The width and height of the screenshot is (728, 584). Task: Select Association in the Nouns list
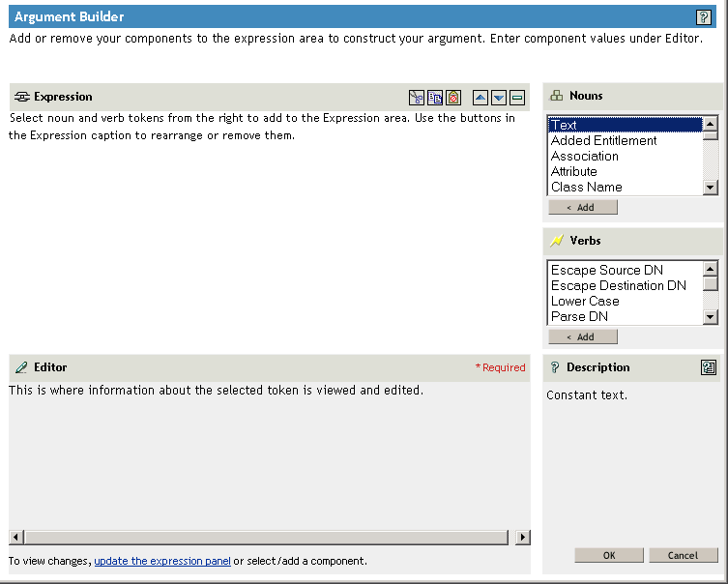coord(625,156)
